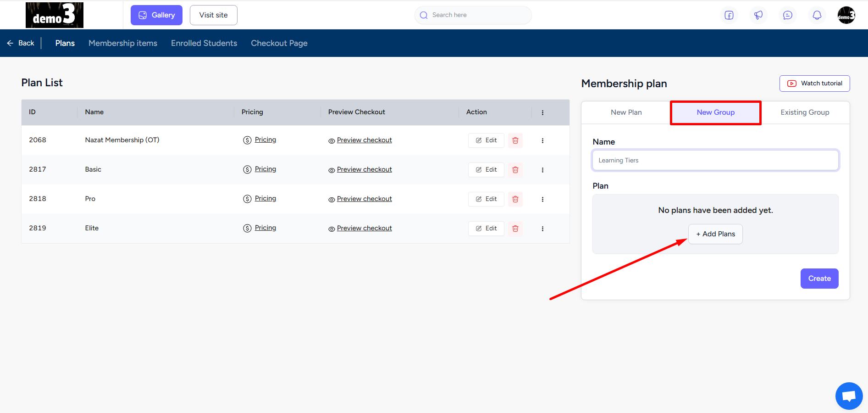868x413 pixels.
Task: Click the Preview Checkout column header
Action: click(357, 112)
